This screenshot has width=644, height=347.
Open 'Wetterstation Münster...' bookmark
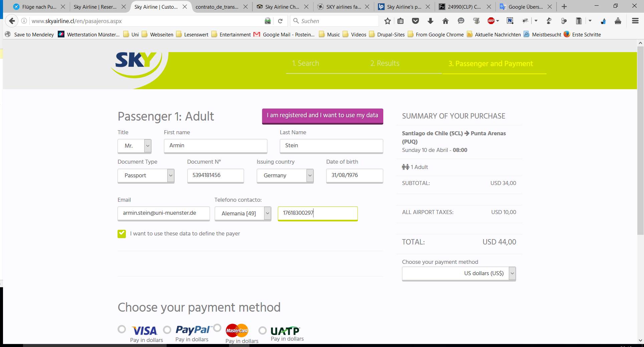pos(89,34)
